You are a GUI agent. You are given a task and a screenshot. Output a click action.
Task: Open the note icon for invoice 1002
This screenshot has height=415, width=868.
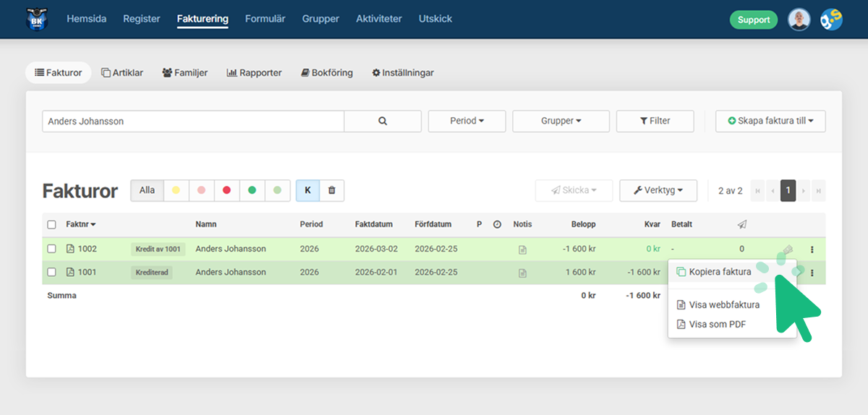click(522, 249)
